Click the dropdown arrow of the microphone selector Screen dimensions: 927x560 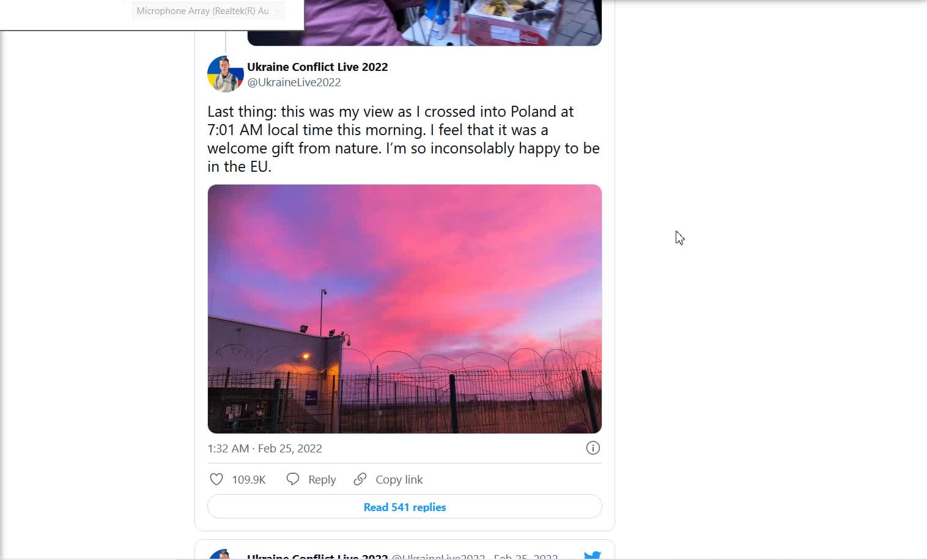coord(277,10)
